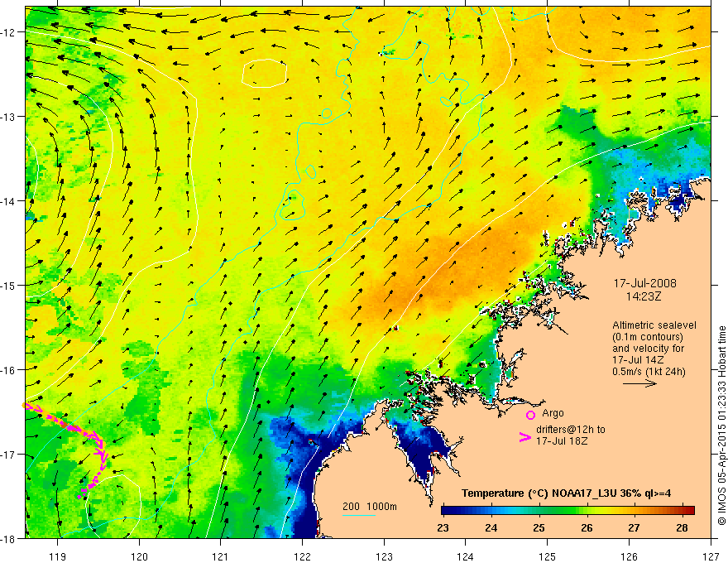Click longitude axis label '119'

pyautogui.click(x=57, y=556)
